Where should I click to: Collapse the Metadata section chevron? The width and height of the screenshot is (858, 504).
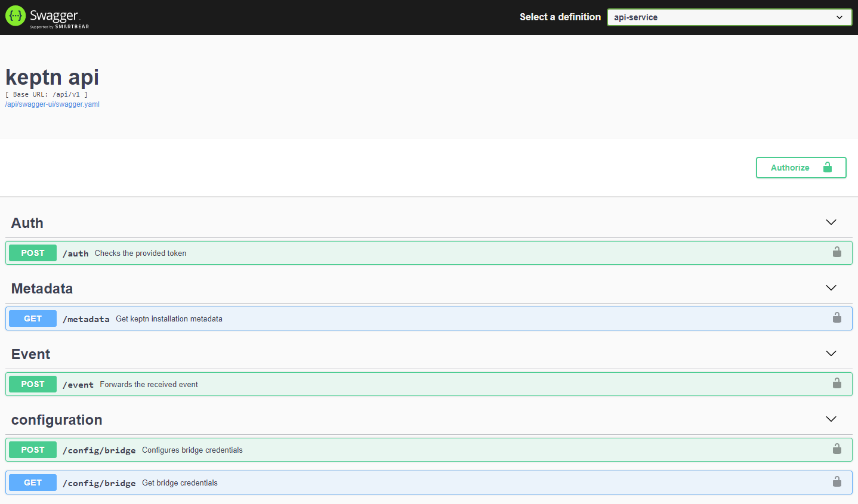(x=831, y=288)
